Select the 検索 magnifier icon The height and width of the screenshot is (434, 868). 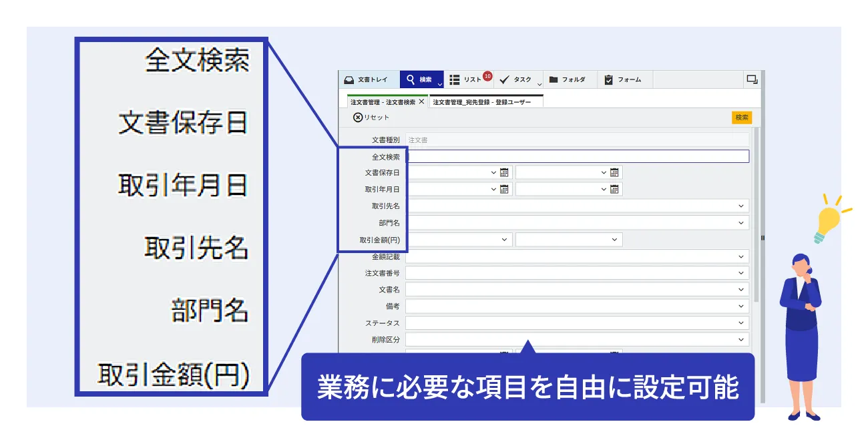(411, 79)
